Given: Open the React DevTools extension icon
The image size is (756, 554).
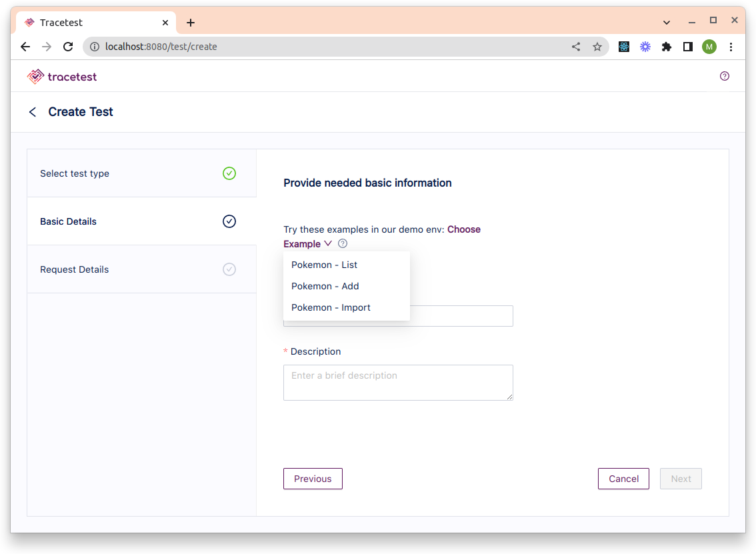Looking at the screenshot, I should pyautogui.click(x=624, y=47).
